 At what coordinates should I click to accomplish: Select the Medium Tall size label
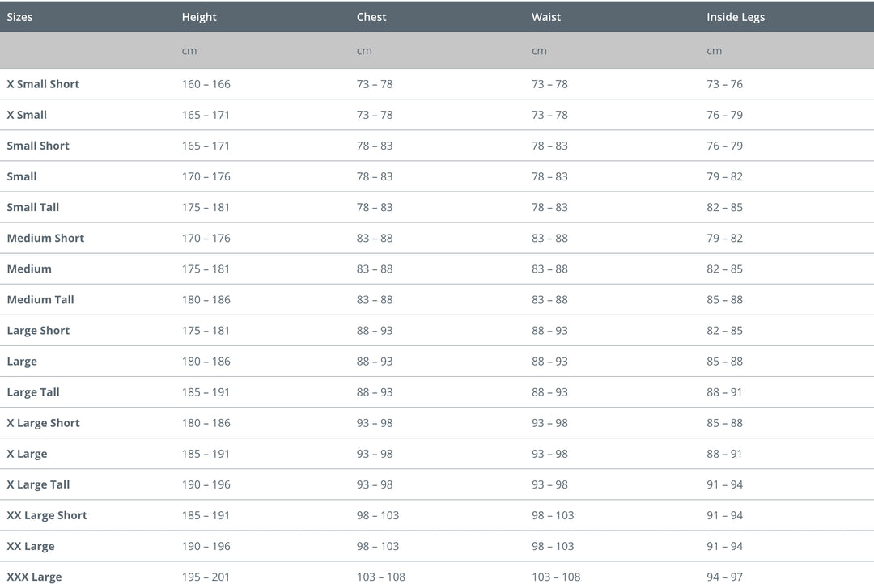click(x=40, y=299)
